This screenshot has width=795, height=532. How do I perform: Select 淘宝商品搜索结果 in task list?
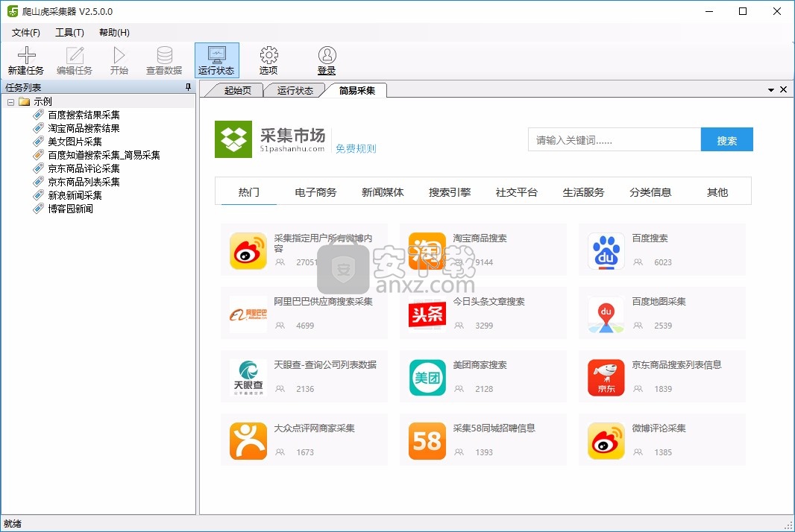[84, 128]
